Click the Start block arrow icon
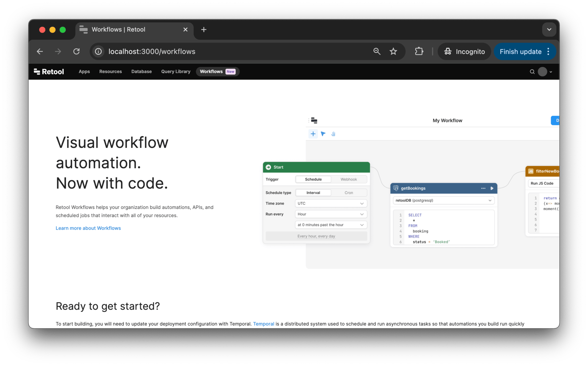Image resolution: width=588 pixels, height=366 pixels. [269, 167]
